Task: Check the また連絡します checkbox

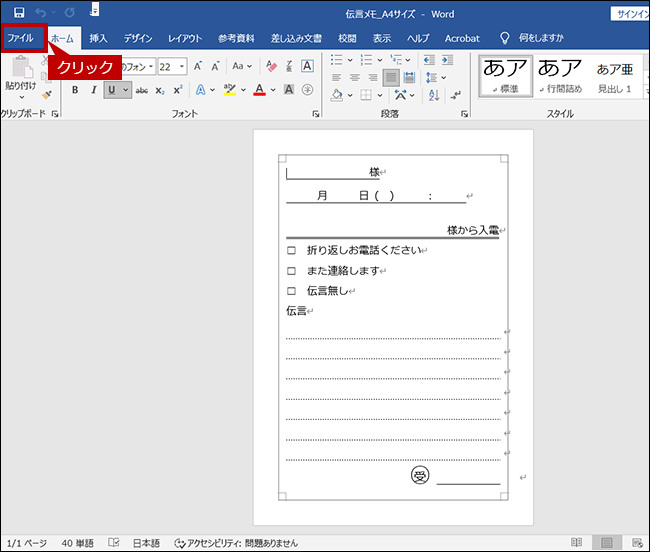Action: [x=292, y=271]
